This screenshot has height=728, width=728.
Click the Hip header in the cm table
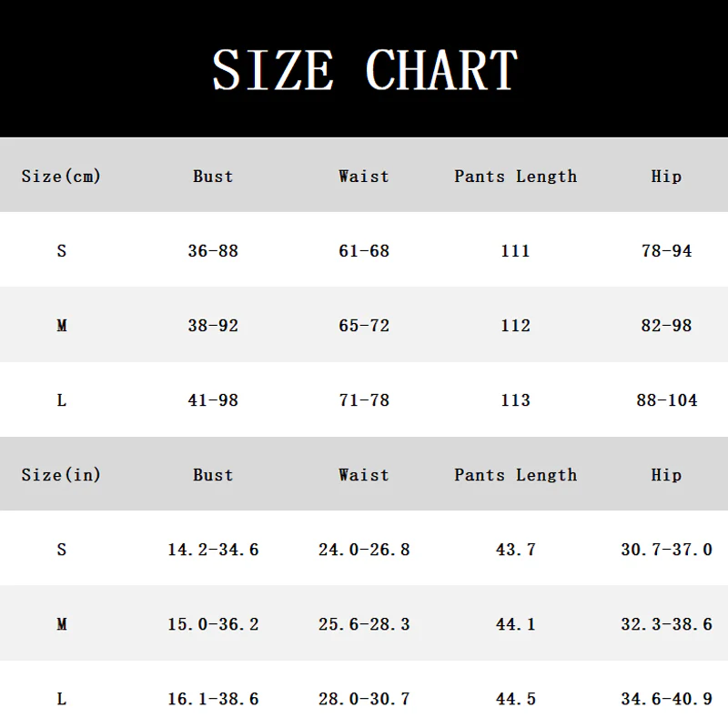[x=666, y=177]
